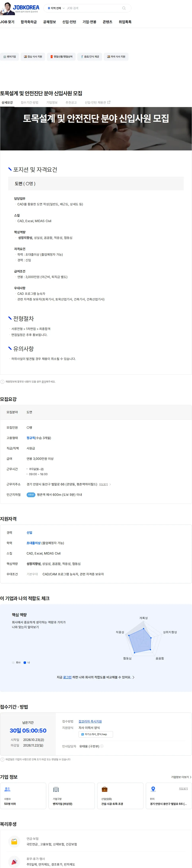Open the 합격축하금 menu
The height and width of the screenshot is (868, 192).
click(29, 22)
